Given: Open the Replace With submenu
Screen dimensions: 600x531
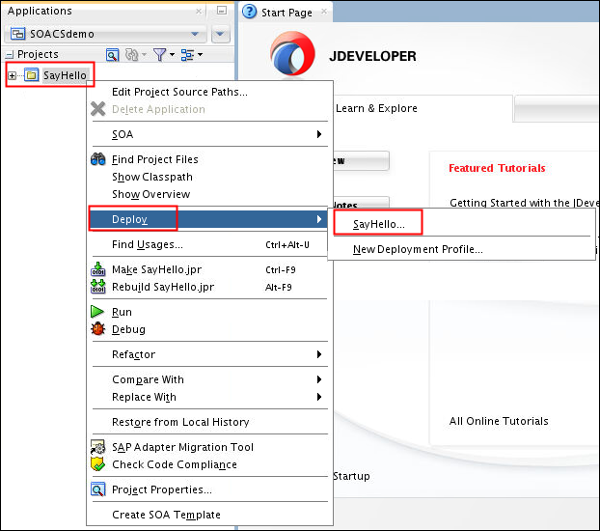Looking at the screenshot, I should [210, 397].
